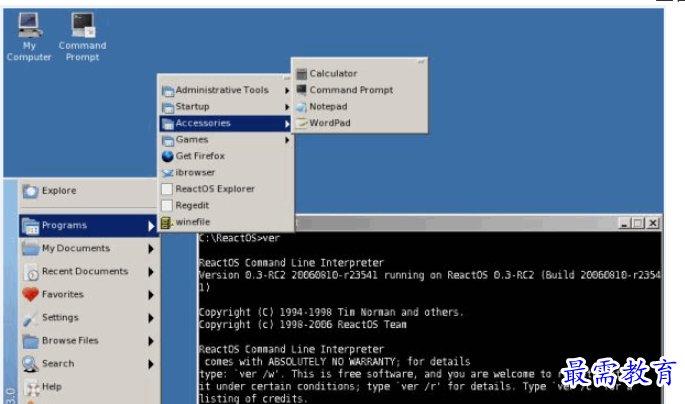Image resolution: width=685 pixels, height=404 pixels.
Task: Click the 'C:\ReactOS>ver' console line
Action: click(x=239, y=238)
